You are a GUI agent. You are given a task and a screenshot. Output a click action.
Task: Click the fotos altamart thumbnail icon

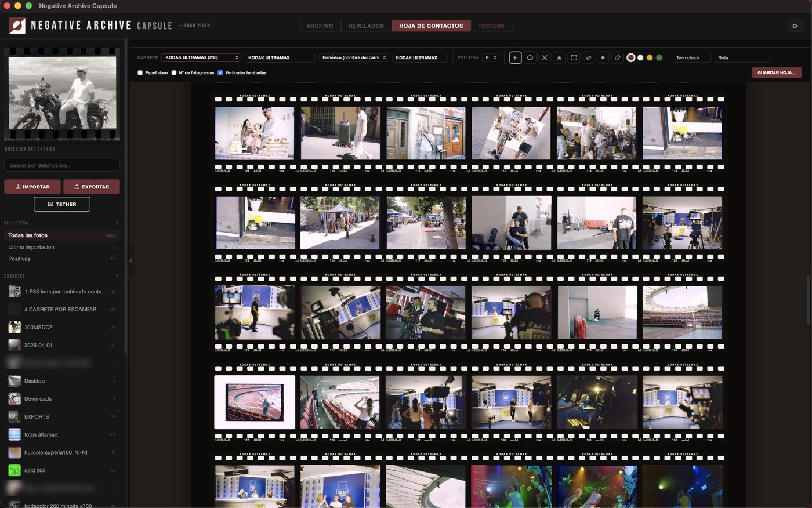14,434
